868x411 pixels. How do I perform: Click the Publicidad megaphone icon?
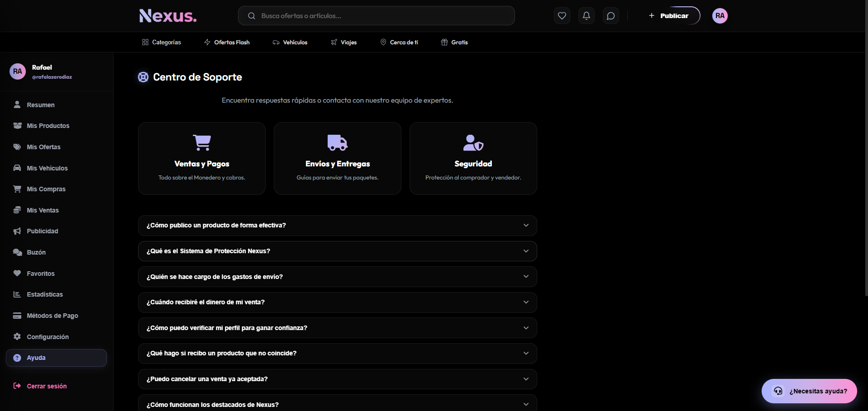pyautogui.click(x=17, y=231)
